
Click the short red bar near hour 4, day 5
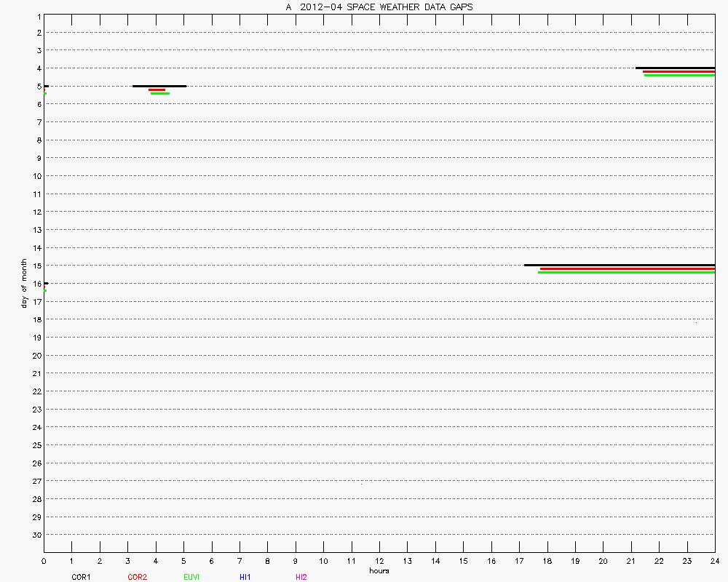(157, 89)
